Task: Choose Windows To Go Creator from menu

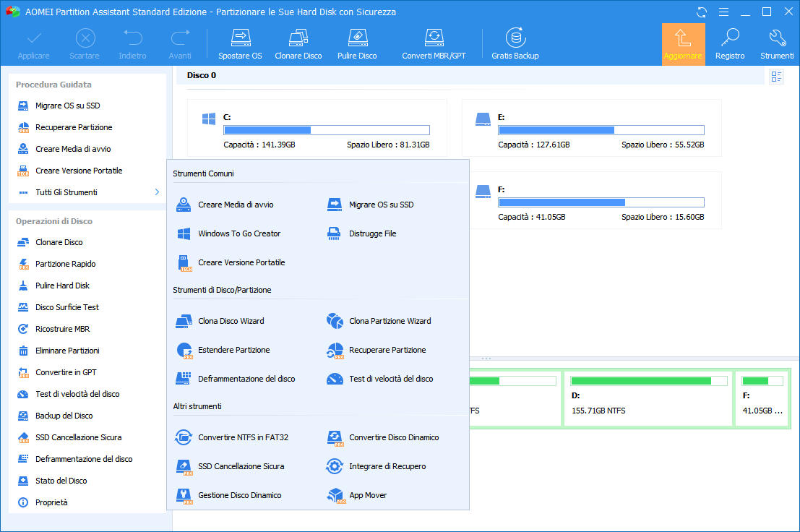Action: click(x=239, y=233)
